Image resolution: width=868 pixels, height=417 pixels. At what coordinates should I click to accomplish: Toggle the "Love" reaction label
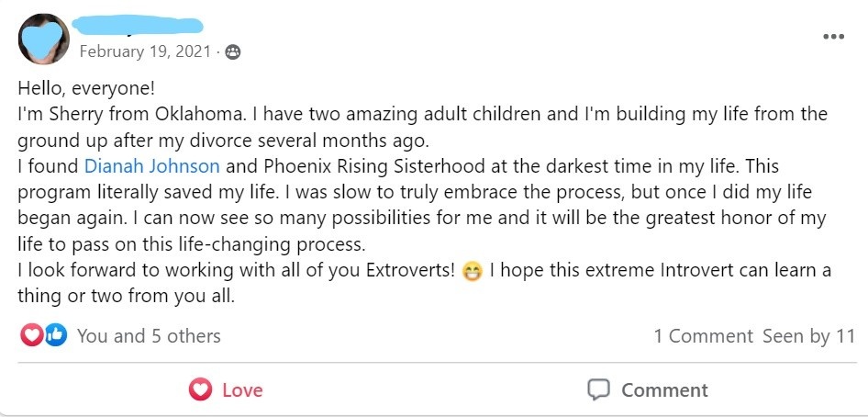(x=242, y=390)
